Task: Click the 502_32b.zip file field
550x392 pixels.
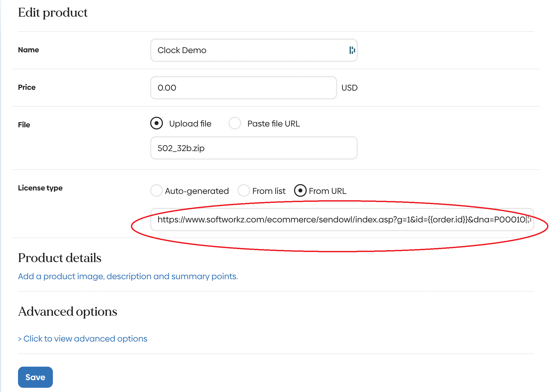Action: [x=254, y=148]
